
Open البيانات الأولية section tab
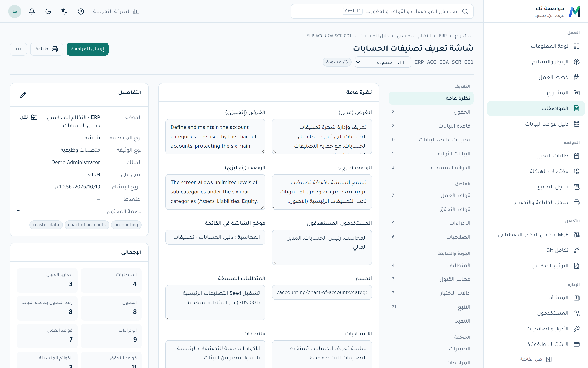coord(431,154)
